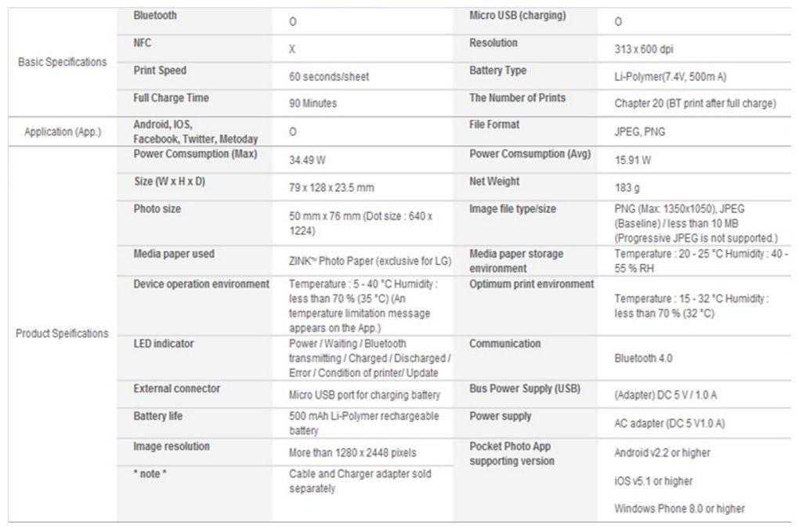The image size is (799, 532).
Task: Click the NFC label
Action: tap(143, 43)
